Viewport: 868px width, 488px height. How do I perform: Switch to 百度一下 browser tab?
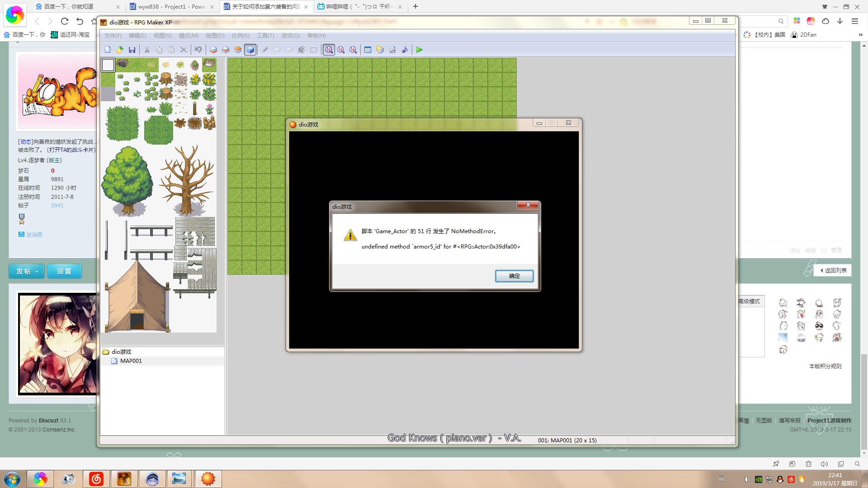[68, 7]
